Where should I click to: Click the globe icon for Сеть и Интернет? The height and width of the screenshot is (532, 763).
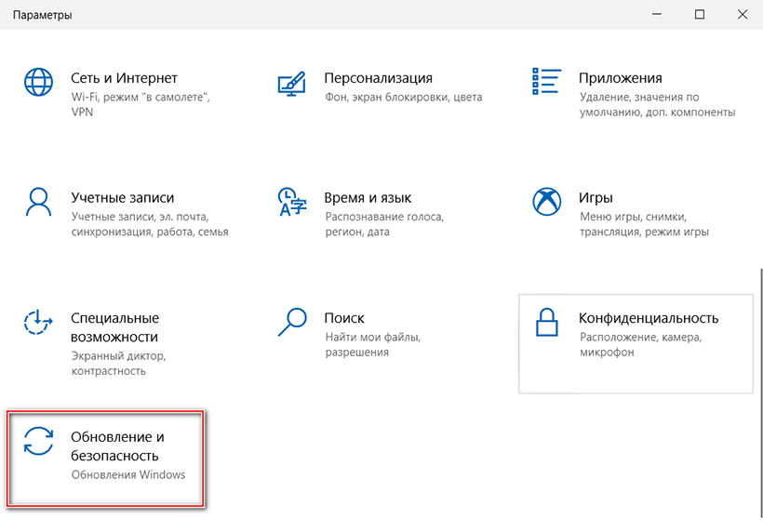[x=39, y=82]
